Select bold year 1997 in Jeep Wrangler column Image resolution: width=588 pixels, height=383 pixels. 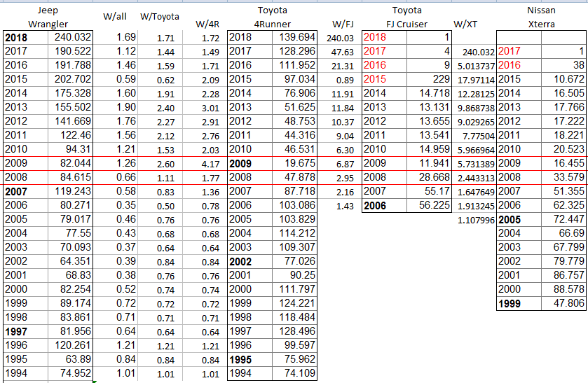coord(16,332)
